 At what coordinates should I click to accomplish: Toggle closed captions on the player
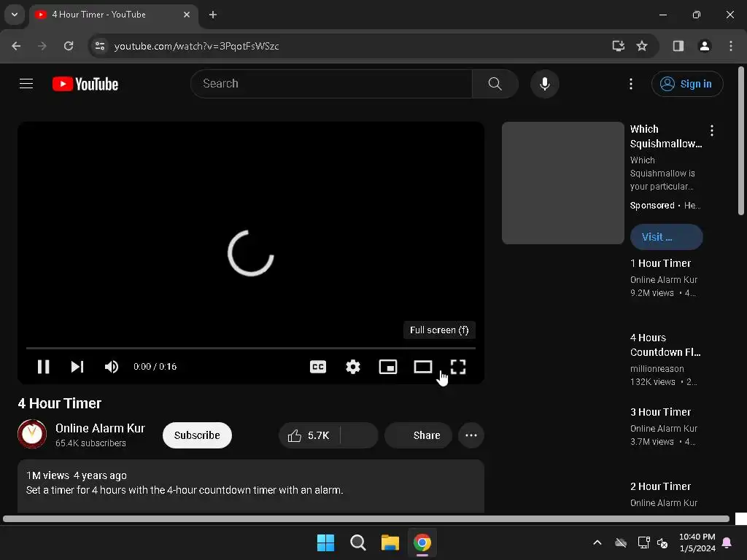coord(318,367)
